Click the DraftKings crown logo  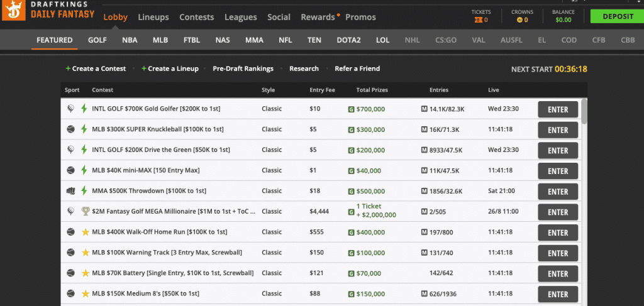click(12, 10)
